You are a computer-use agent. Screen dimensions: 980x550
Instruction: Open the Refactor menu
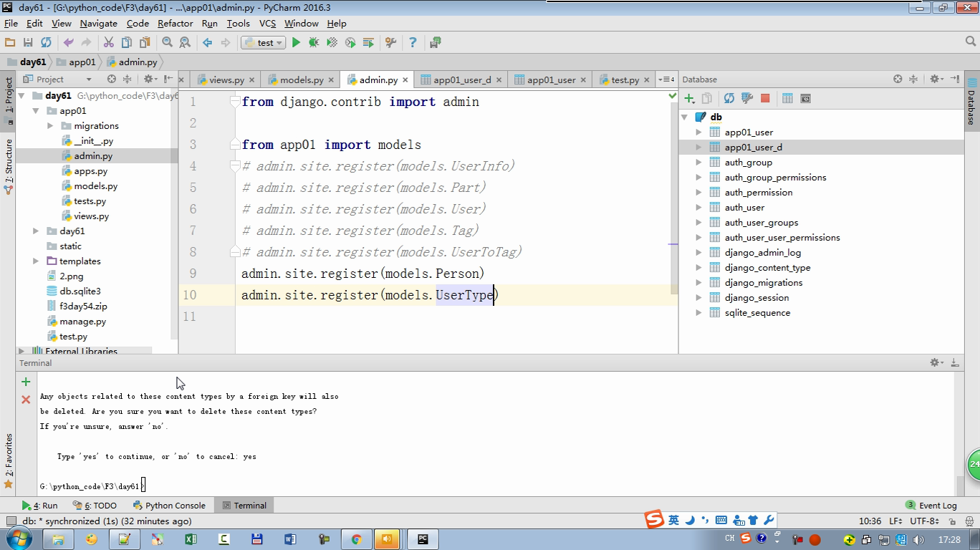(176, 24)
